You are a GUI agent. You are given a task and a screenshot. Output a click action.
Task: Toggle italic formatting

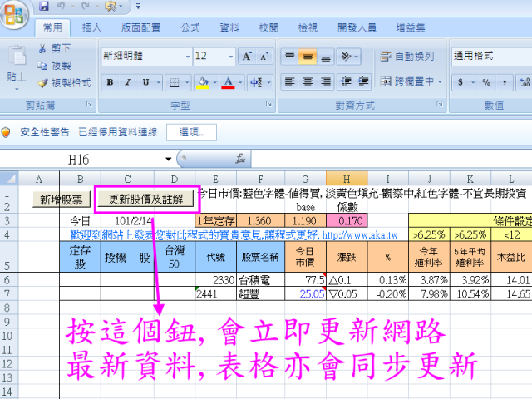click(x=128, y=82)
